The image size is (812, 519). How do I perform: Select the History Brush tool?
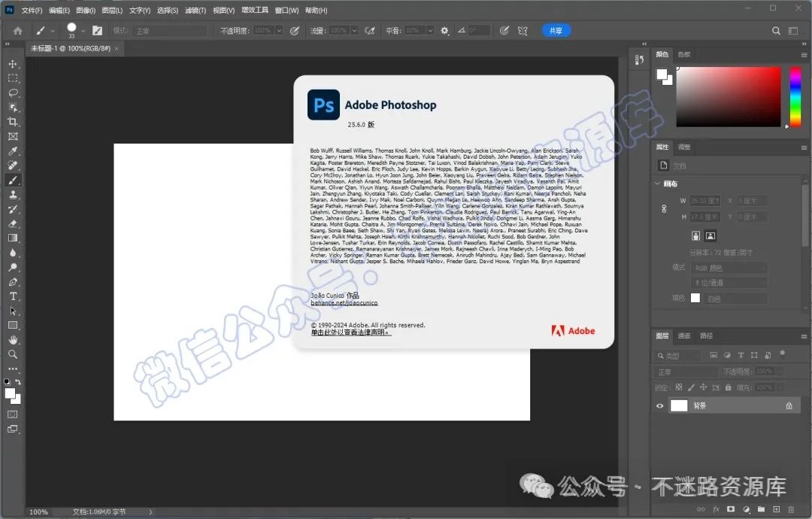(x=13, y=209)
